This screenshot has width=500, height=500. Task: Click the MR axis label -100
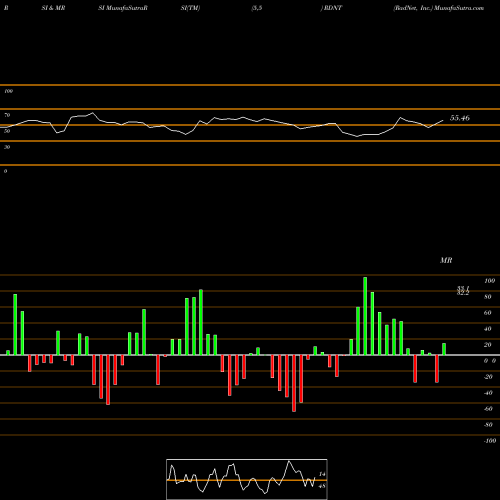click(489, 441)
